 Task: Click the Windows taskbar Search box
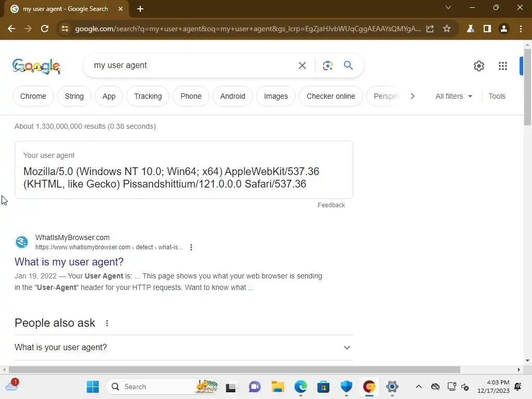pyautogui.click(x=162, y=387)
